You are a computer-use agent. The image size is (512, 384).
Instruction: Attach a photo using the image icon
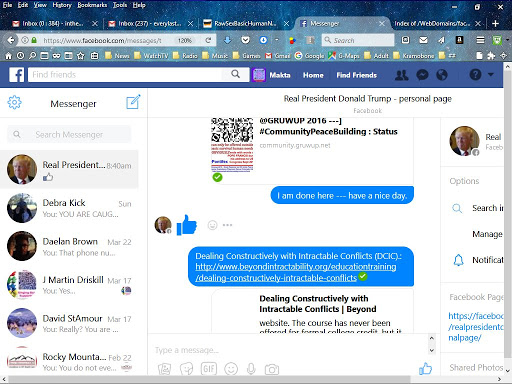(x=164, y=369)
